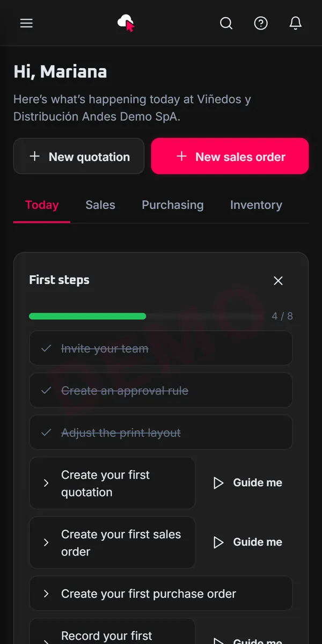Viewport: 322px width, 644px height.
Task: Click the green First steps progress bar
Action: (x=87, y=316)
